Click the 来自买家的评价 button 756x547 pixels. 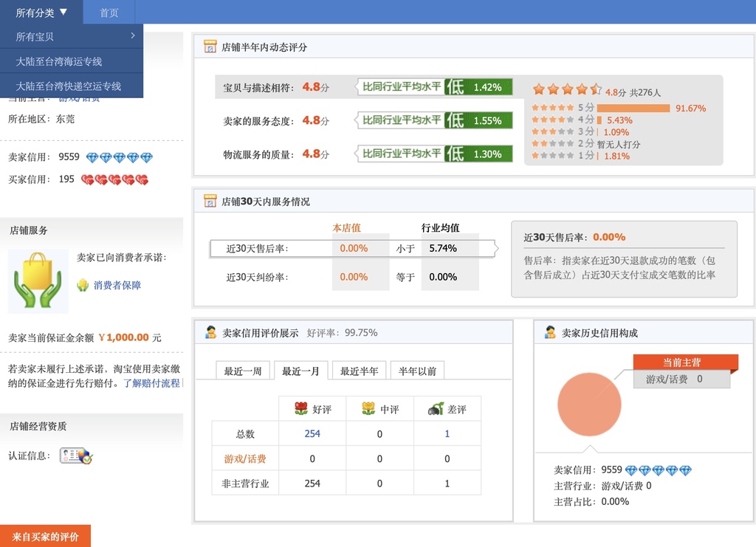(x=45, y=537)
